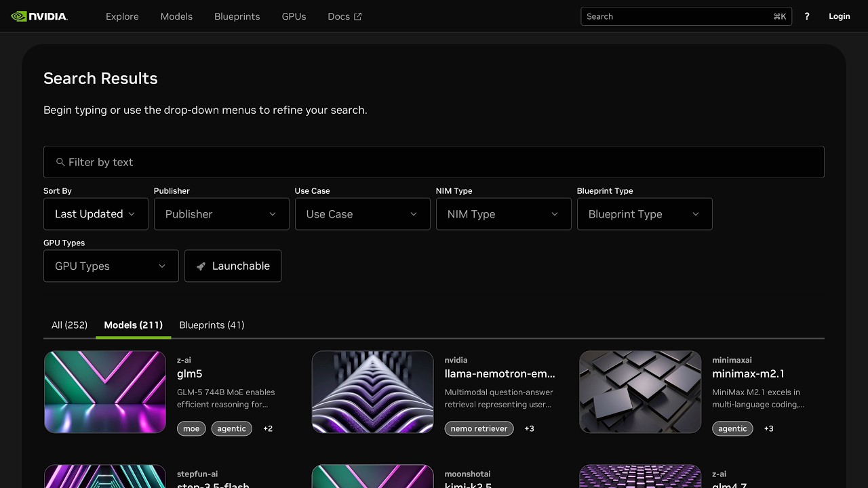Open the Models nav item
The height and width of the screenshot is (488, 868).
point(176,16)
